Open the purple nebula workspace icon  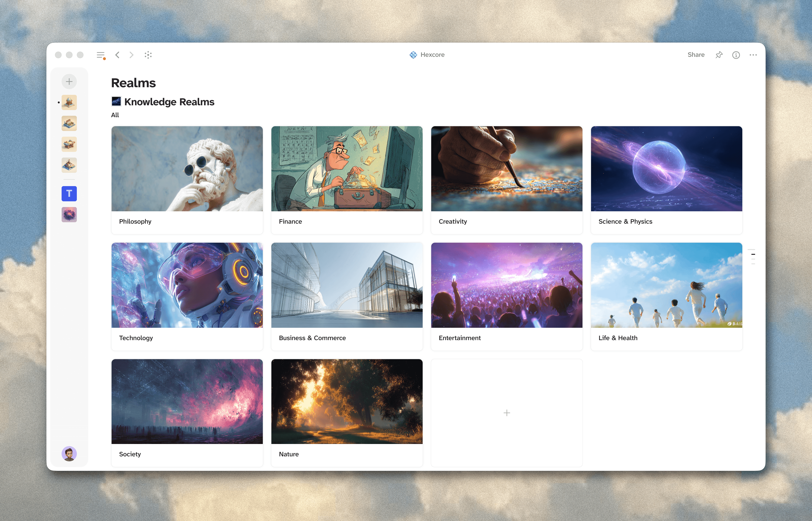coord(69,214)
